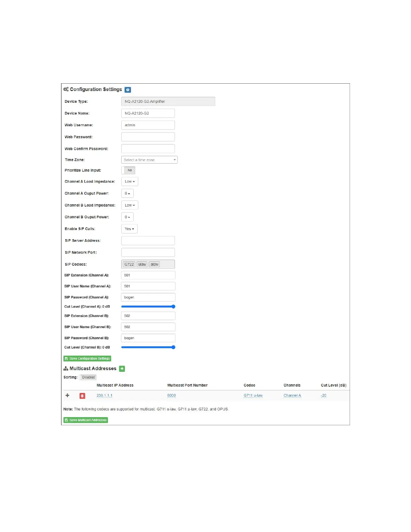
Task: Click Multicast IP Address column header
Action: 115,385
